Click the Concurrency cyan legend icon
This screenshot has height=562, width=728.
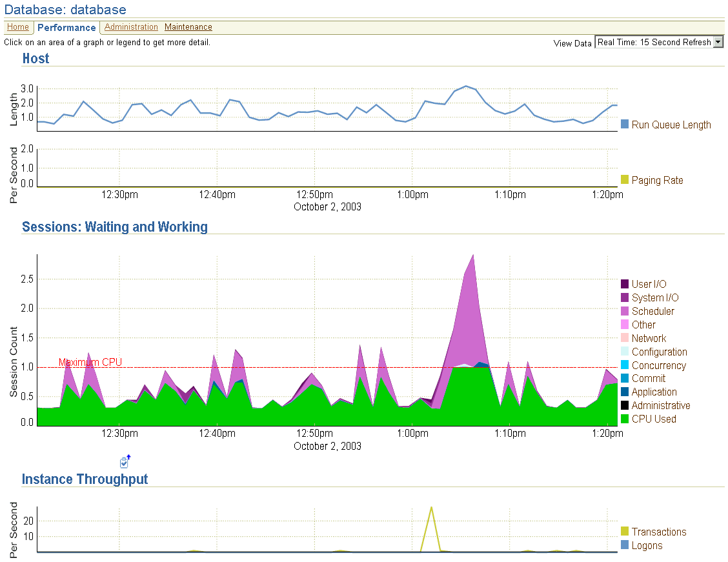[623, 365]
